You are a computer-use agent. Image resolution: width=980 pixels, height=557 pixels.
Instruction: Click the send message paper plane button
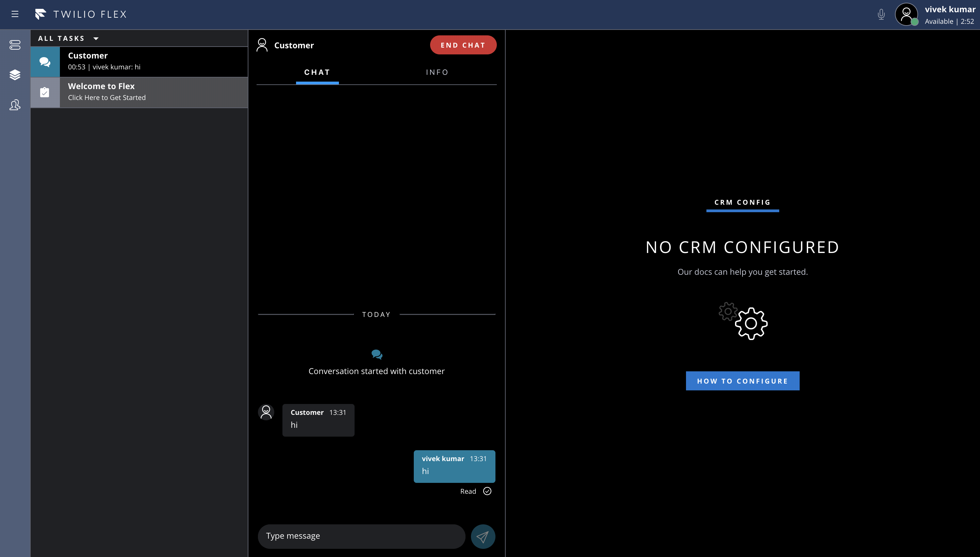pos(483,536)
